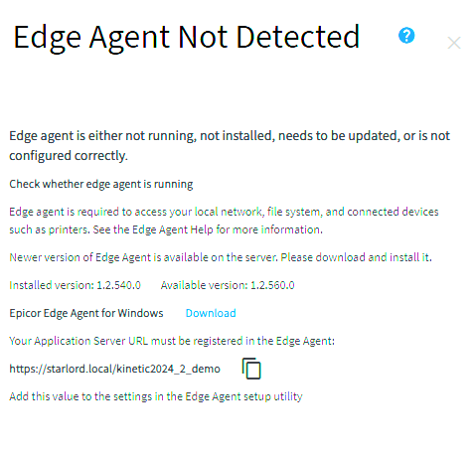Click 'Check whether edge agent is running' text
Viewport: 476px width, 456px height.
tap(101, 184)
